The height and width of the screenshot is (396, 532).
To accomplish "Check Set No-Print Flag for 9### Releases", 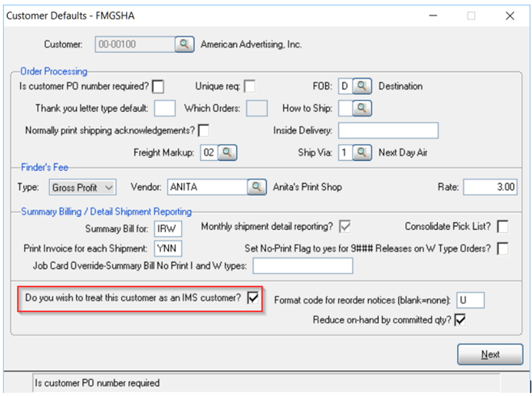I will [x=503, y=248].
